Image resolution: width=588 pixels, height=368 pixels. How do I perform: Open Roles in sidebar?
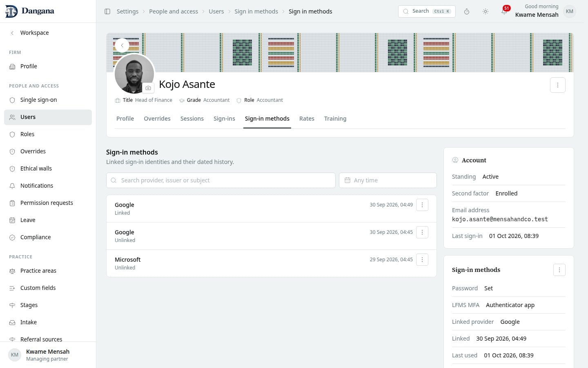[x=48, y=134]
